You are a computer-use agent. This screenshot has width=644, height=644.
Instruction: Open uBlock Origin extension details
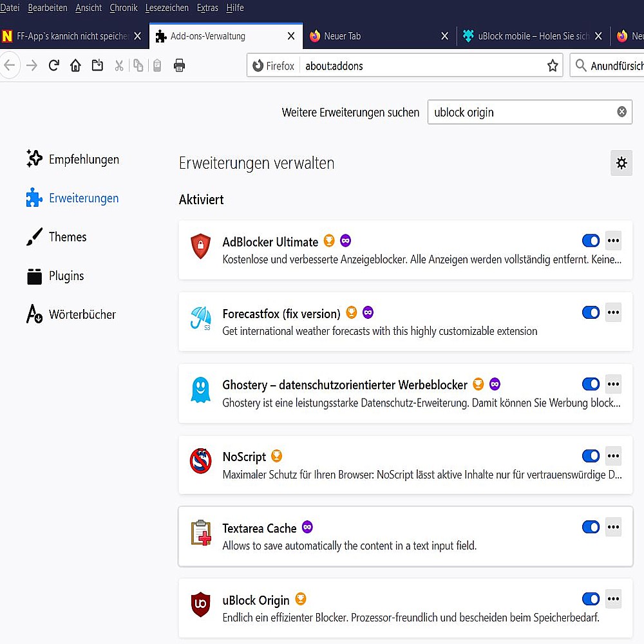(x=405, y=608)
